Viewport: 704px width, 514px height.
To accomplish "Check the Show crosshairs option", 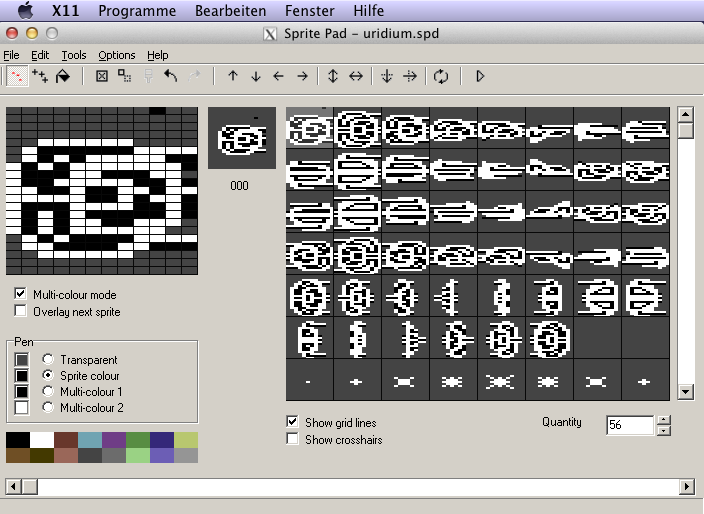I will (x=292, y=439).
